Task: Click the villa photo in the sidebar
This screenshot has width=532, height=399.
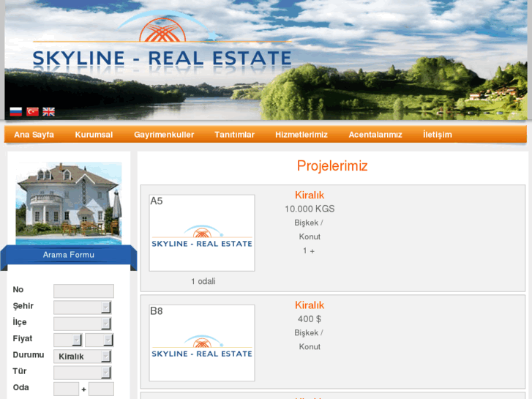Action: click(69, 204)
